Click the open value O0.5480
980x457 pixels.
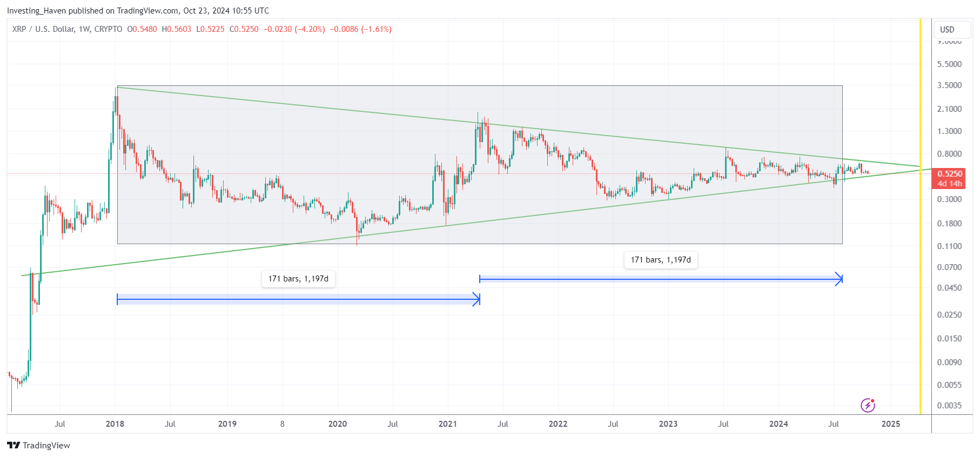[142, 29]
